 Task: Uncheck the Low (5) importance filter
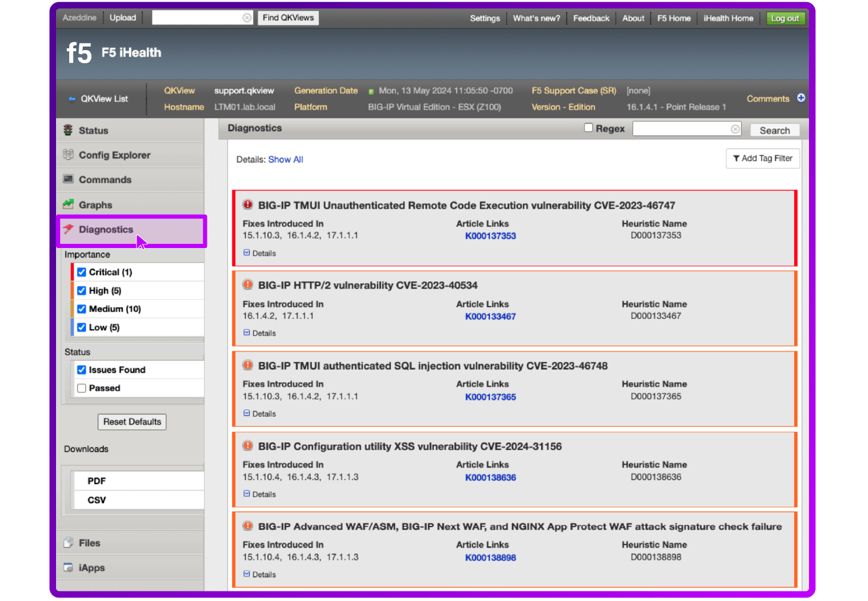pyautogui.click(x=82, y=327)
